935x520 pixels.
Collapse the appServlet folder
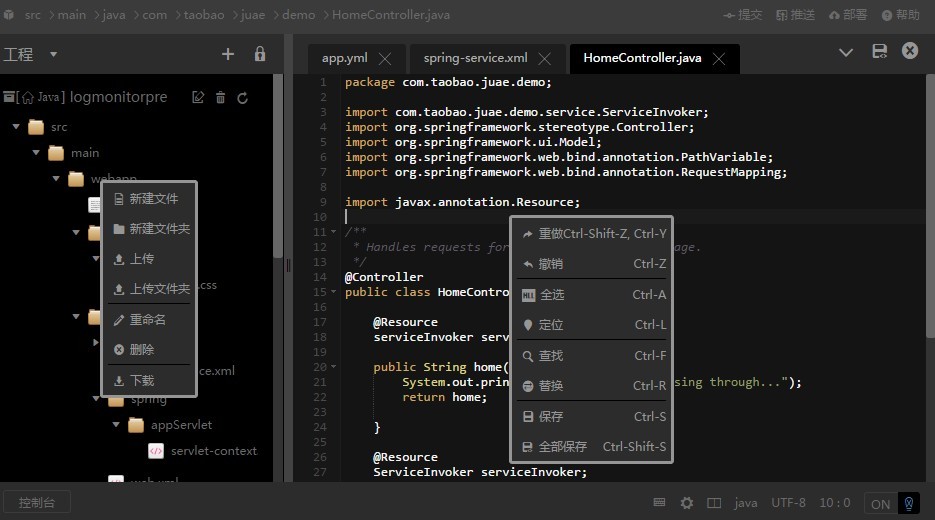coord(116,425)
